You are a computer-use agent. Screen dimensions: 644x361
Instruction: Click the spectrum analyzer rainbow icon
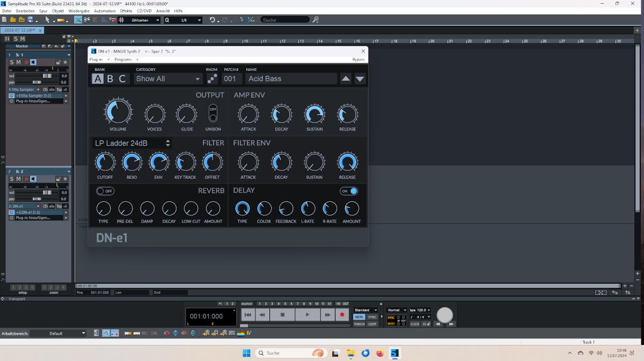(241, 334)
